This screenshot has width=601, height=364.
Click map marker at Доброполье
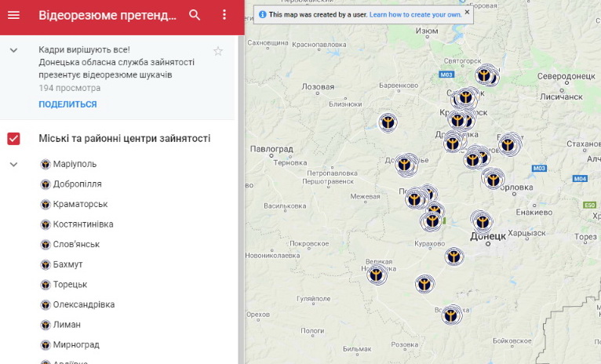pyautogui.click(x=404, y=165)
